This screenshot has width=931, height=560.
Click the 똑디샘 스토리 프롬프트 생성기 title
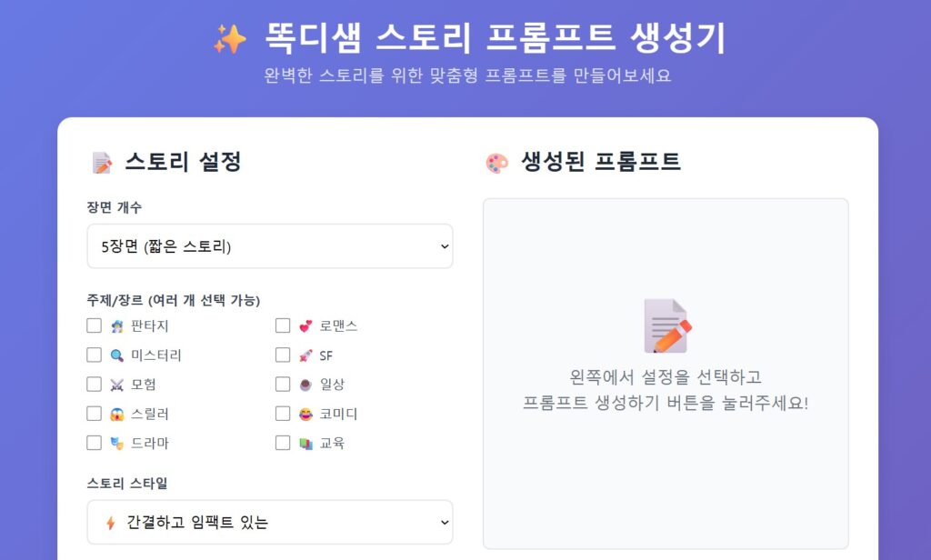pyautogui.click(x=496, y=39)
